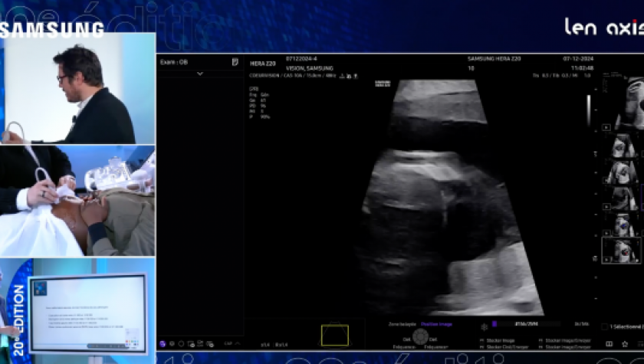Click the cine loop progress bar
The image size is (644, 364).
pyautogui.click(x=526, y=324)
